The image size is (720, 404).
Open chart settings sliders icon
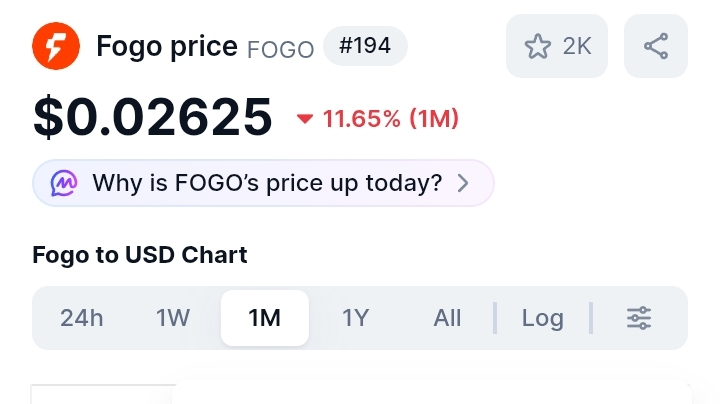pyautogui.click(x=639, y=318)
